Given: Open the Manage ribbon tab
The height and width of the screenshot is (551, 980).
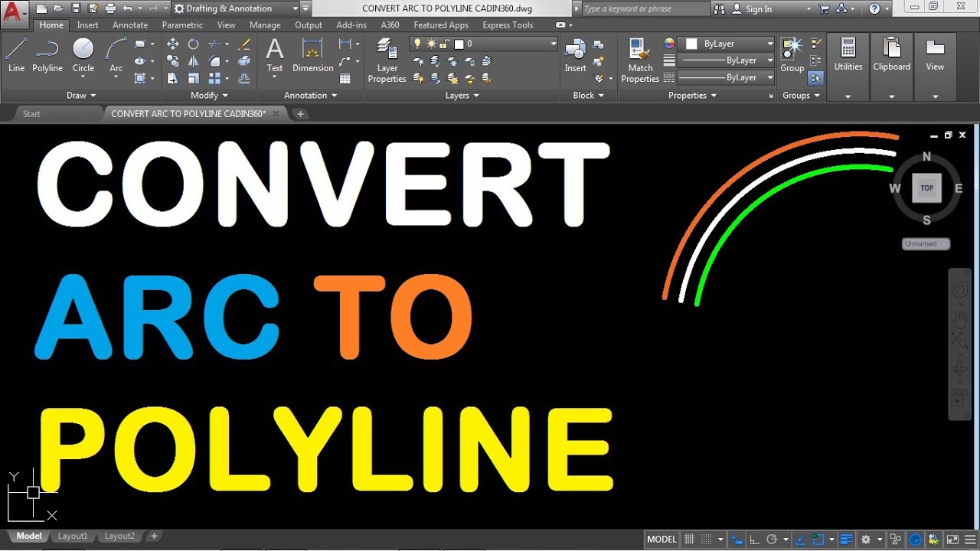Looking at the screenshot, I should click(x=265, y=25).
